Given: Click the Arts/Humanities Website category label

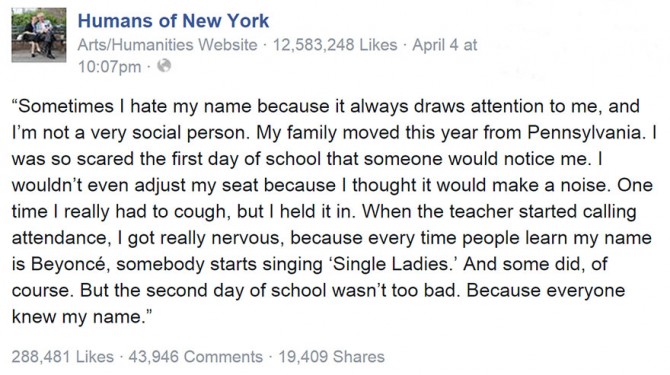Looking at the screenshot, I should (168, 45).
